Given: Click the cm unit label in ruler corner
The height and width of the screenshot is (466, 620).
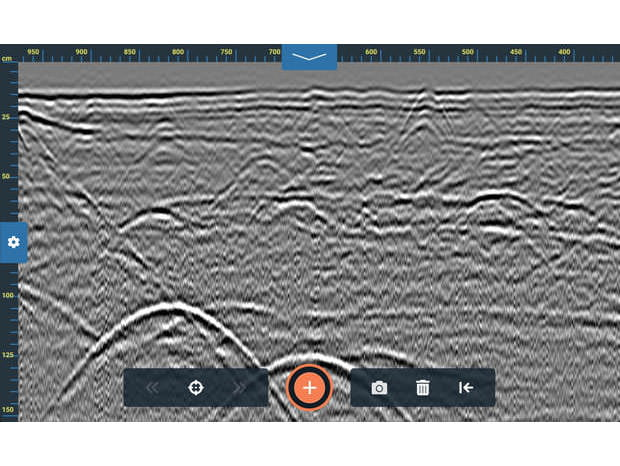Looking at the screenshot, I should pos(7,59).
